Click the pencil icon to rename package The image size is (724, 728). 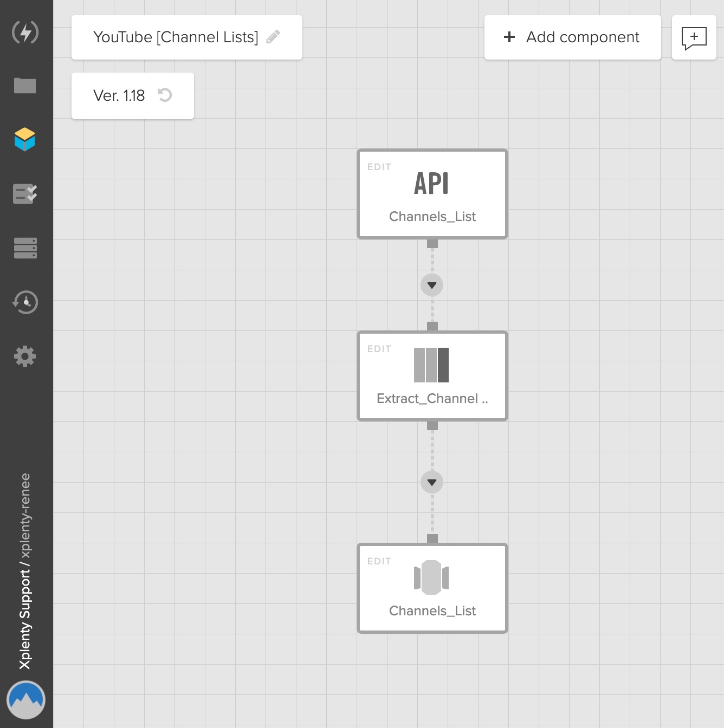coord(273,37)
